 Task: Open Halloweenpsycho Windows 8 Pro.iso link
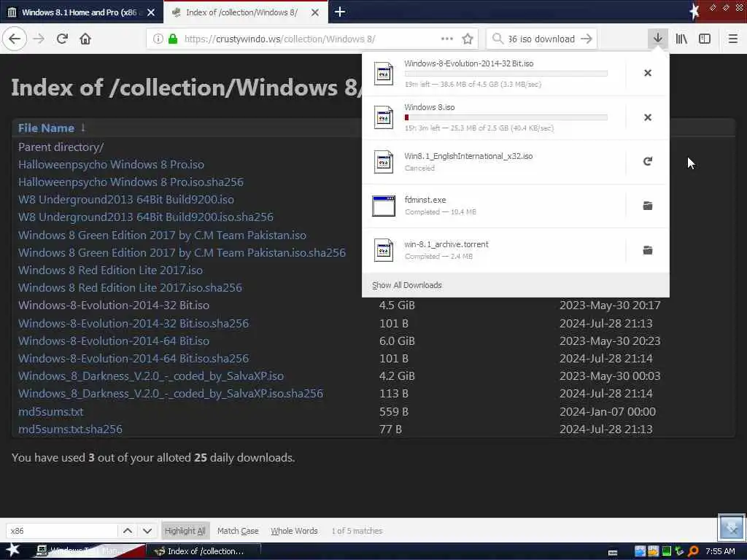pyautogui.click(x=111, y=164)
